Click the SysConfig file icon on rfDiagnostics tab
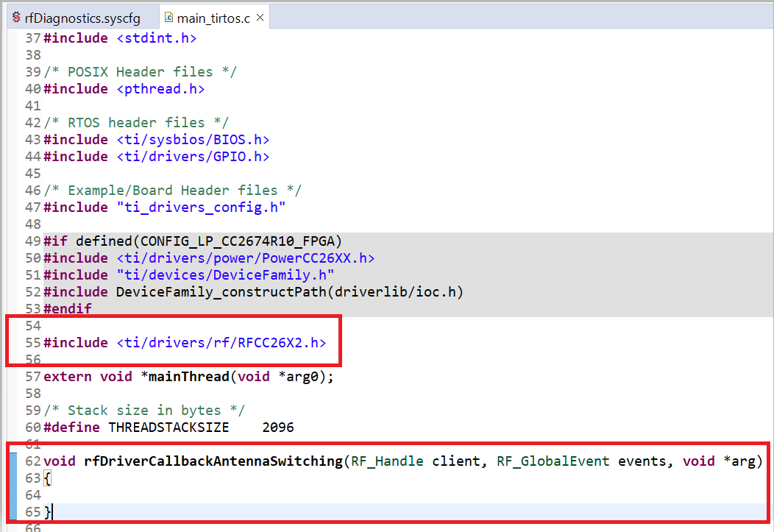Image resolution: width=774 pixels, height=532 pixels. pyautogui.click(x=16, y=18)
